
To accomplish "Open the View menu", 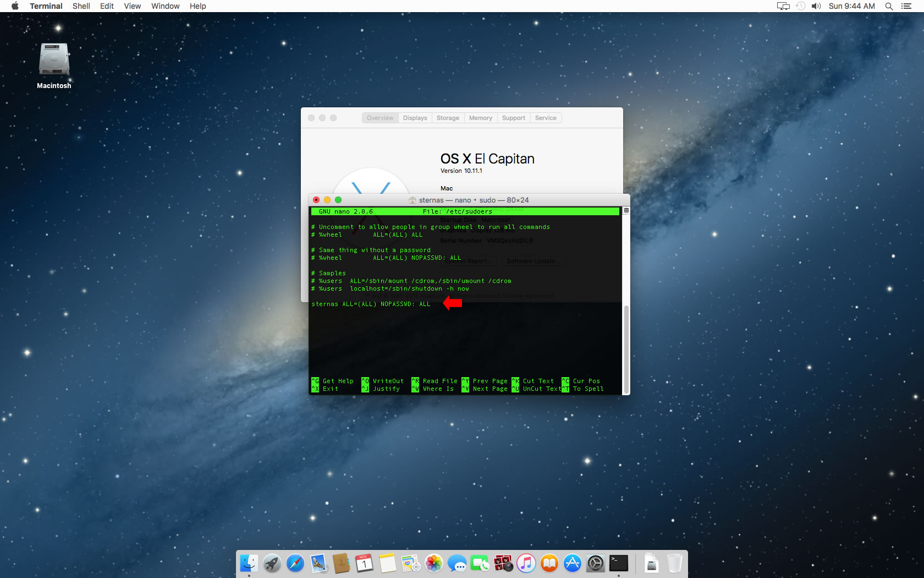I will [x=133, y=6].
